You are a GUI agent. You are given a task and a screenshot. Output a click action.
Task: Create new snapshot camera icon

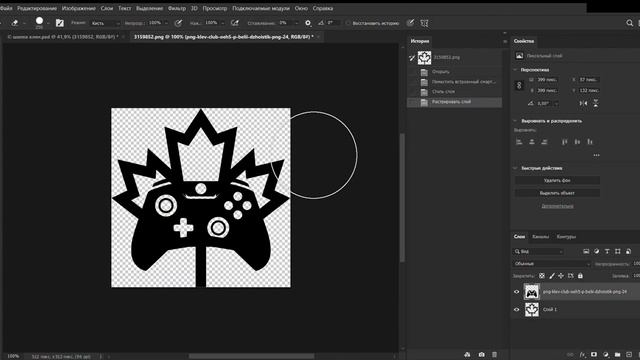pos(481,355)
